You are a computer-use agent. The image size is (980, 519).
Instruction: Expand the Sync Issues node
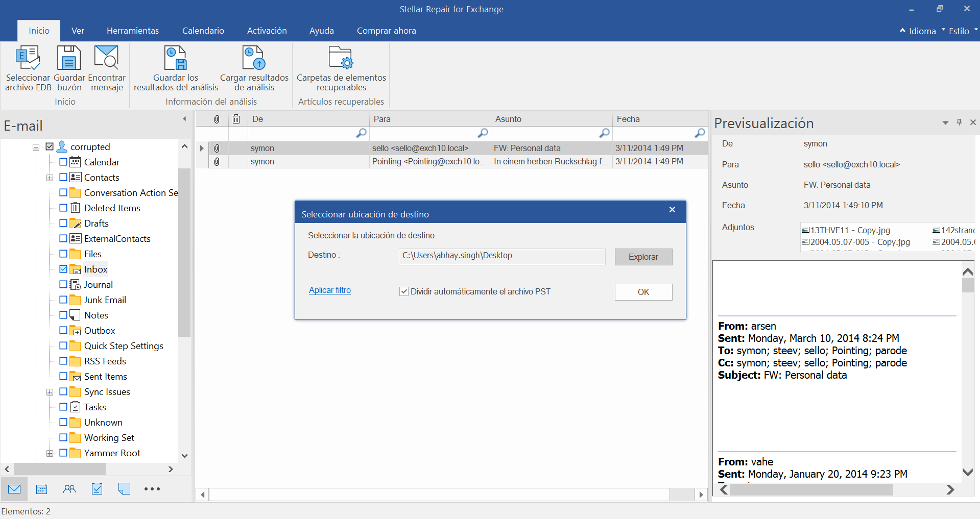50,391
